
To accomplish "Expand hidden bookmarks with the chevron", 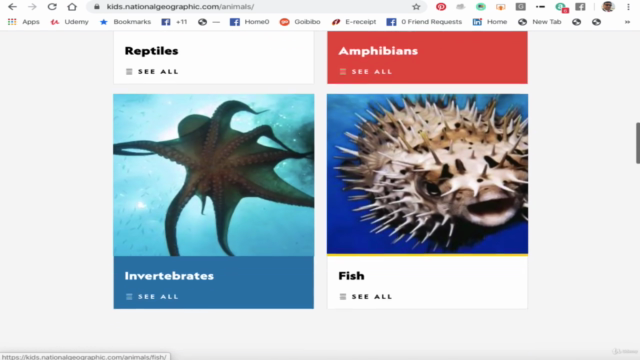I will pos(627,22).
